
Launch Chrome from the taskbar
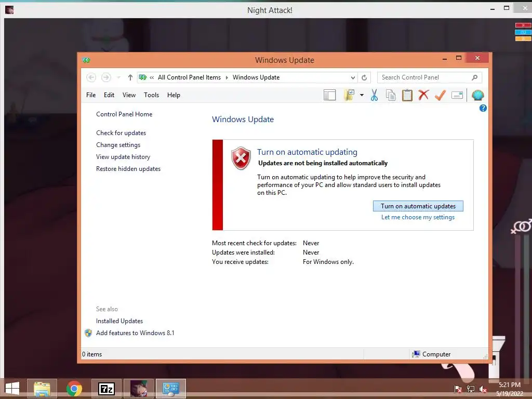(74, 389)
